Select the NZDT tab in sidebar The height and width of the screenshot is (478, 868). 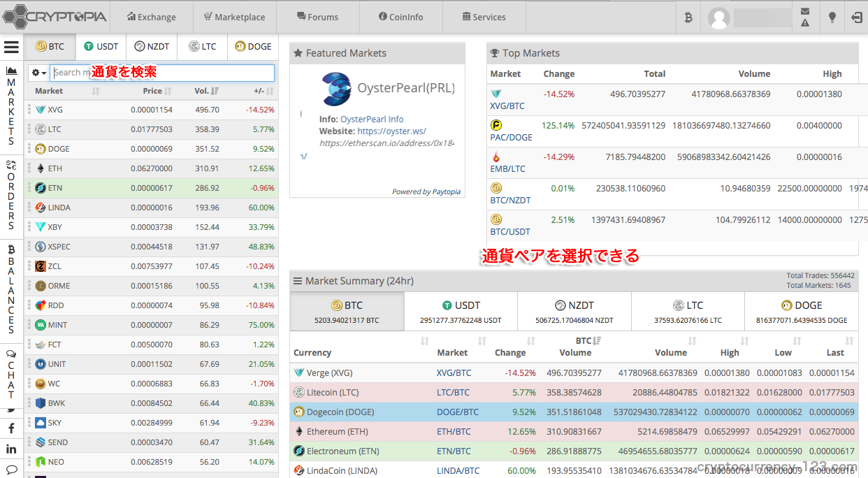(x=152, y=47)
